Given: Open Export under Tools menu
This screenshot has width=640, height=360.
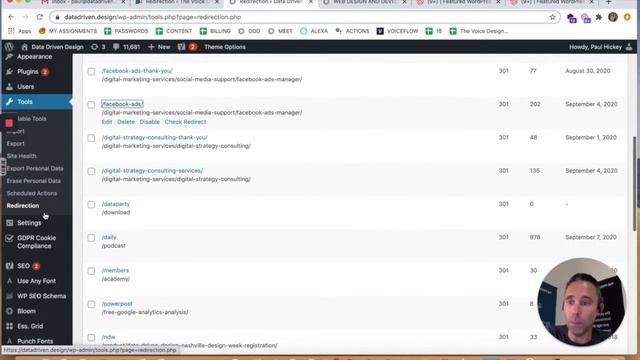Looking at the screenshot, I should (16, 144).
